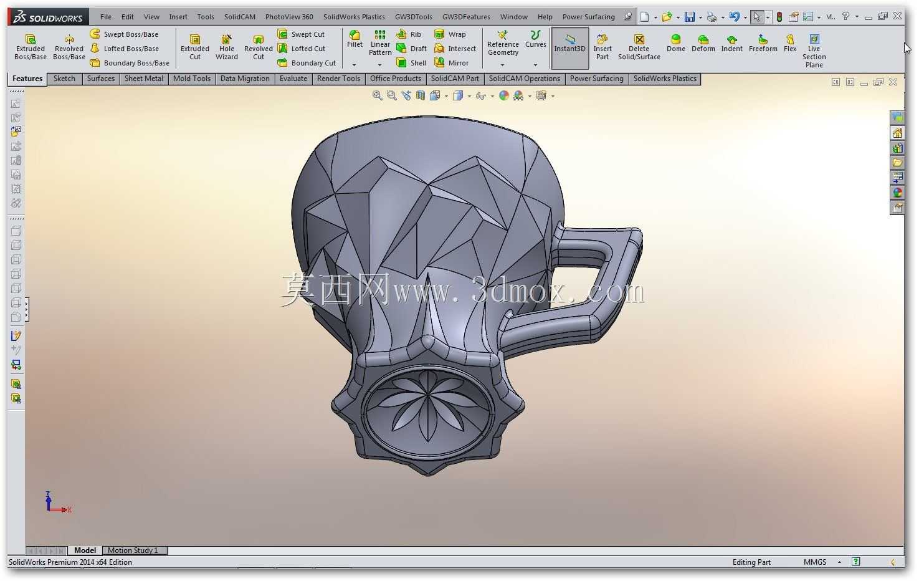Toggle the Instant3D button

(570, 47)
